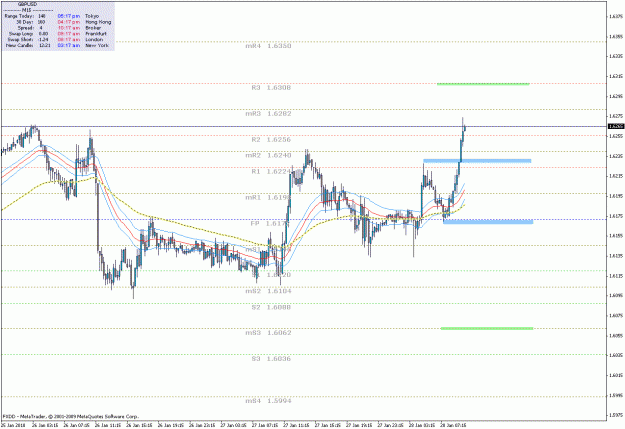Click the mR4 1.6350 pivot label

tap(268, 46)
